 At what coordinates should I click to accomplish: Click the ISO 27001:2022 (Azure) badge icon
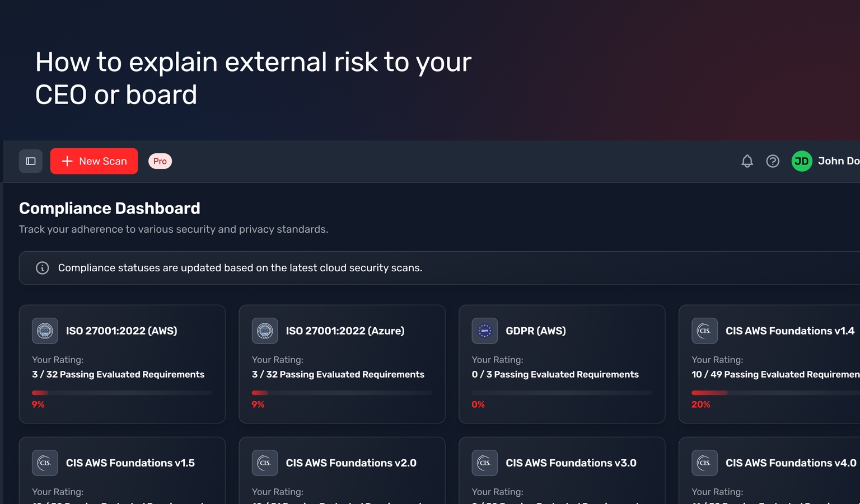[265, 331]
